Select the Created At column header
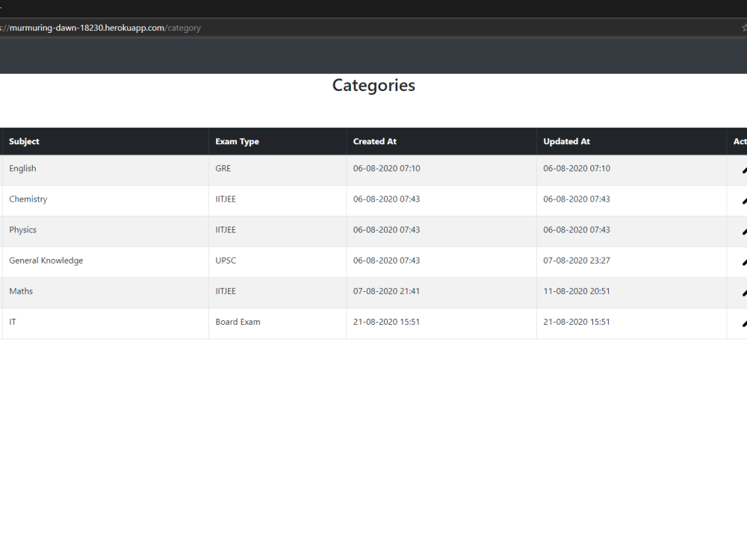This screenshot has height=560, width=747. tap(375, 141)
